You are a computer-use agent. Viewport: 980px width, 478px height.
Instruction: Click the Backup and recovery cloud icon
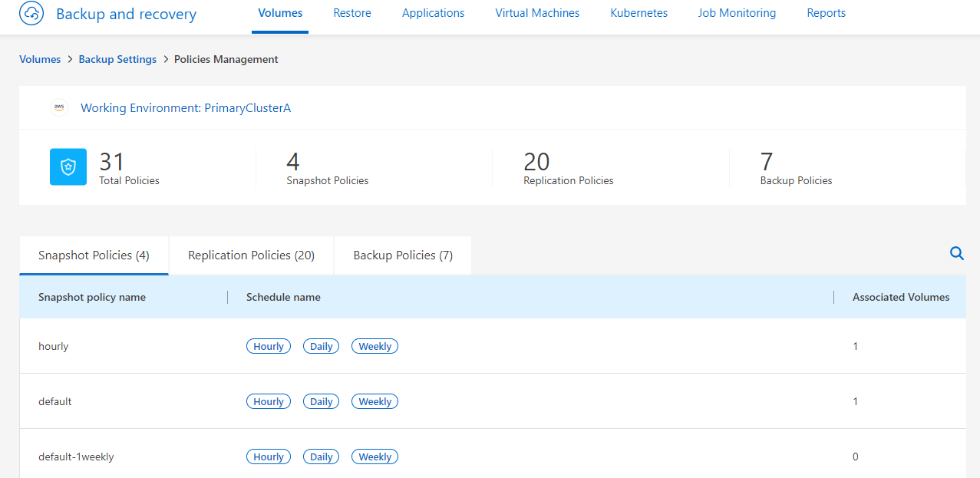[x=31, y=14]
